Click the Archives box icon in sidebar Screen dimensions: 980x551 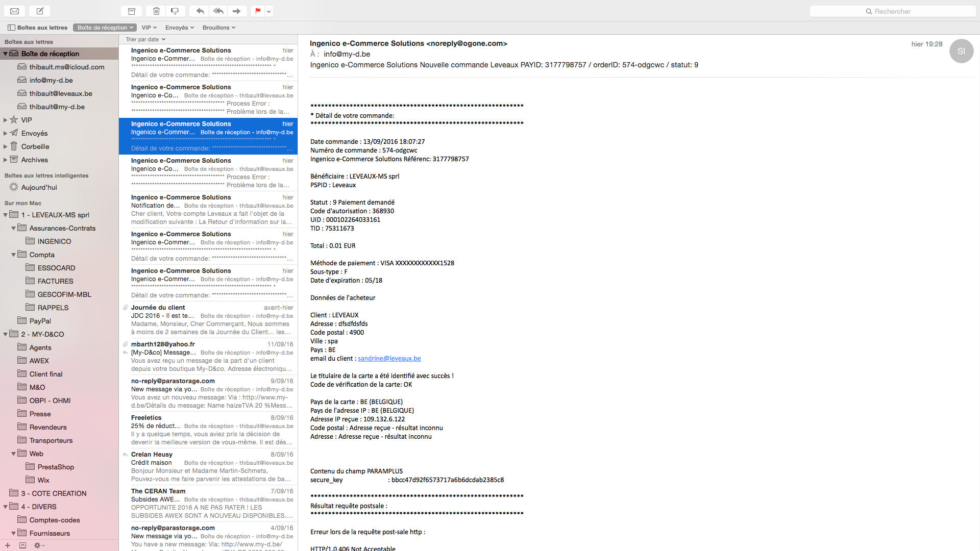pyautogui.click(x=14, y=159)
